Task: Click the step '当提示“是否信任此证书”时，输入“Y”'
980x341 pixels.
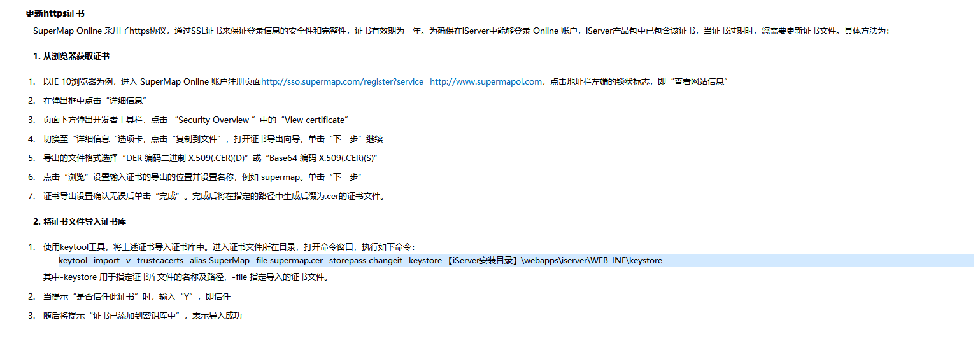Action: (x=137, y=296)
